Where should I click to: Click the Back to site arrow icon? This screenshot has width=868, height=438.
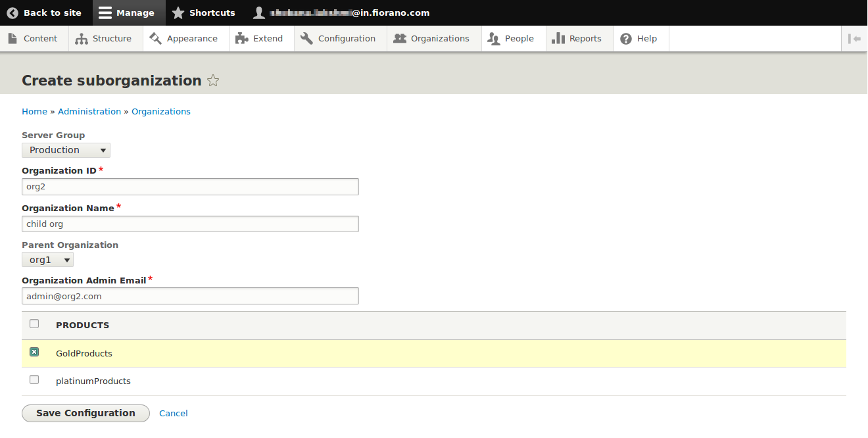tap(12, 12)
